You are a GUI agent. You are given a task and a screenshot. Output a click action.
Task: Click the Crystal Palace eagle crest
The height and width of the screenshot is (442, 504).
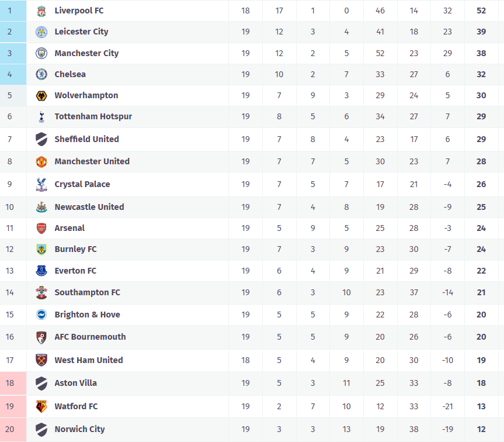click(x=41, y=184)
